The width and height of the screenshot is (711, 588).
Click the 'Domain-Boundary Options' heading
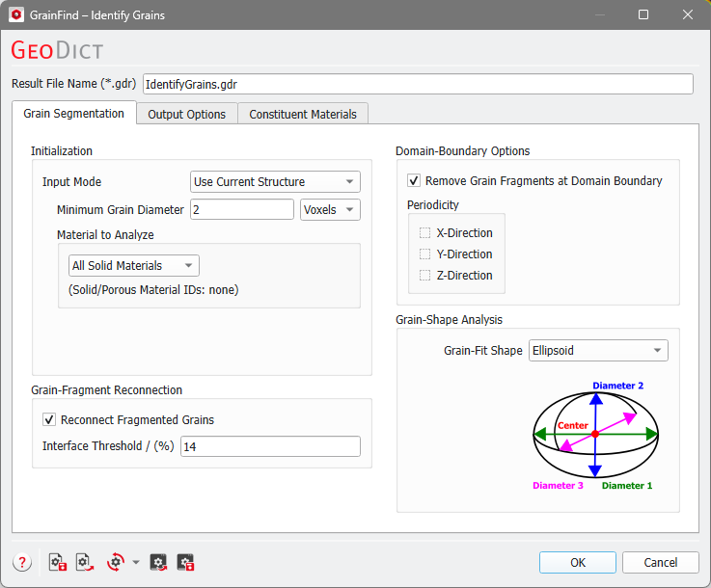pos(462,150)
